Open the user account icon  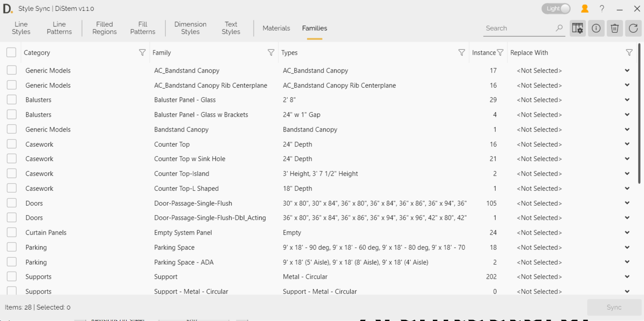tap(585, 9)
